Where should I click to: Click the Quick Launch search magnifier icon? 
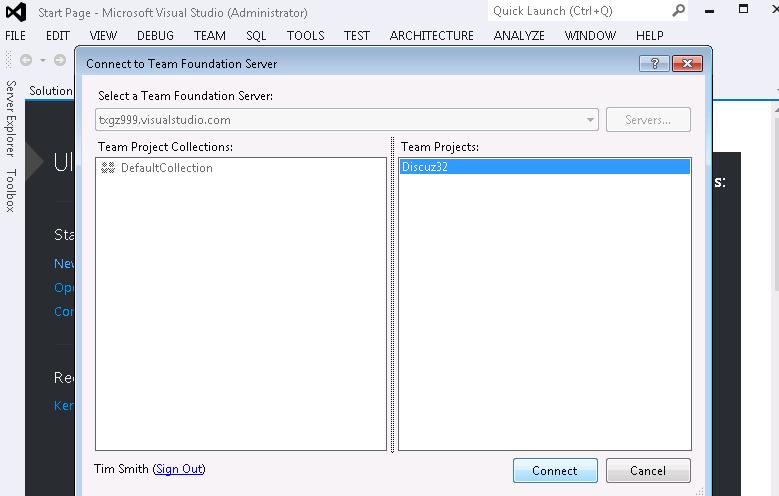(678, 10)
